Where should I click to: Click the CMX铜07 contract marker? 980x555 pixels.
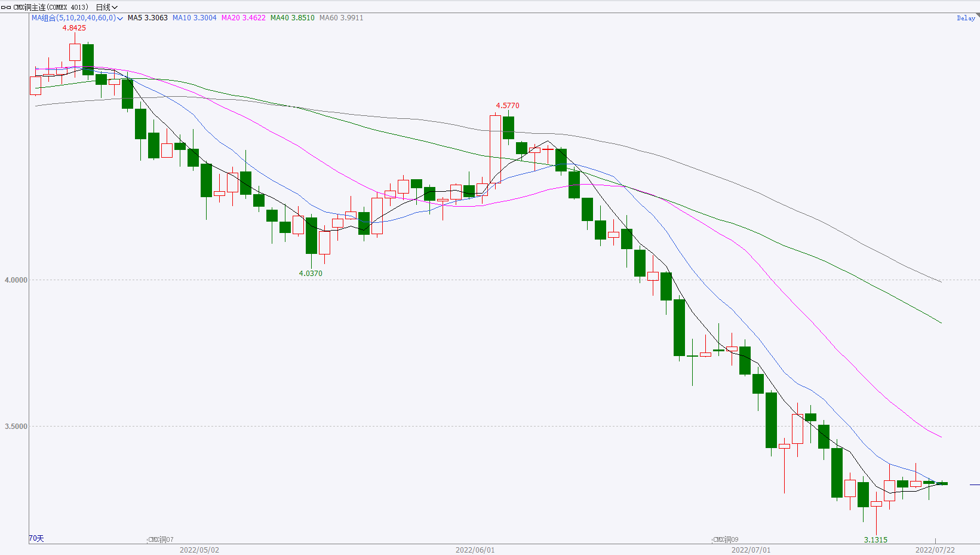[x=161, y=540]
